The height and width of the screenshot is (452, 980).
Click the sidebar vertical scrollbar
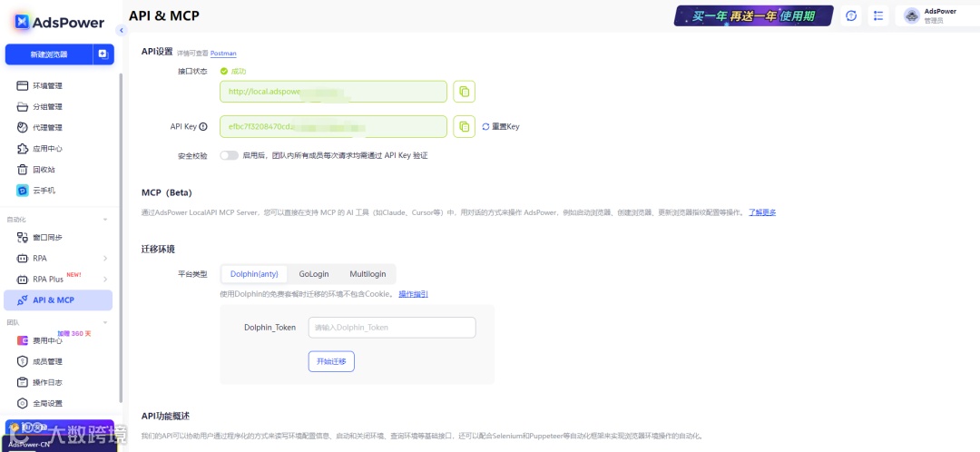pyautogui.click(x=121, y=238)
